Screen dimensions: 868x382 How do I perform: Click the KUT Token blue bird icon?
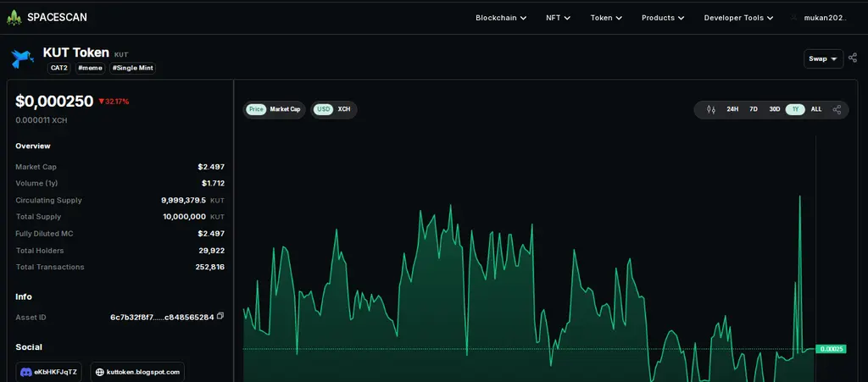click(x=23, y=58)
